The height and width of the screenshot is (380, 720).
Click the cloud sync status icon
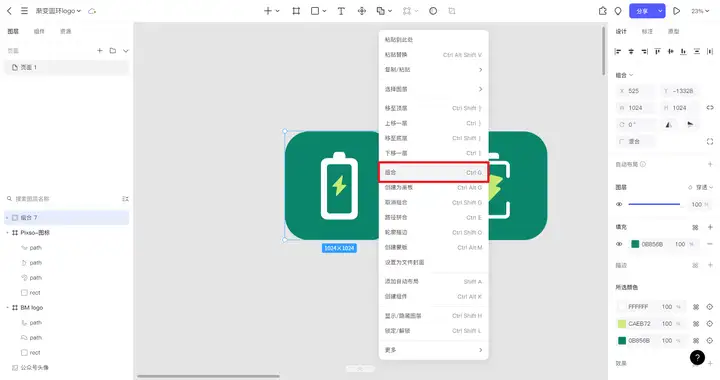92,11
